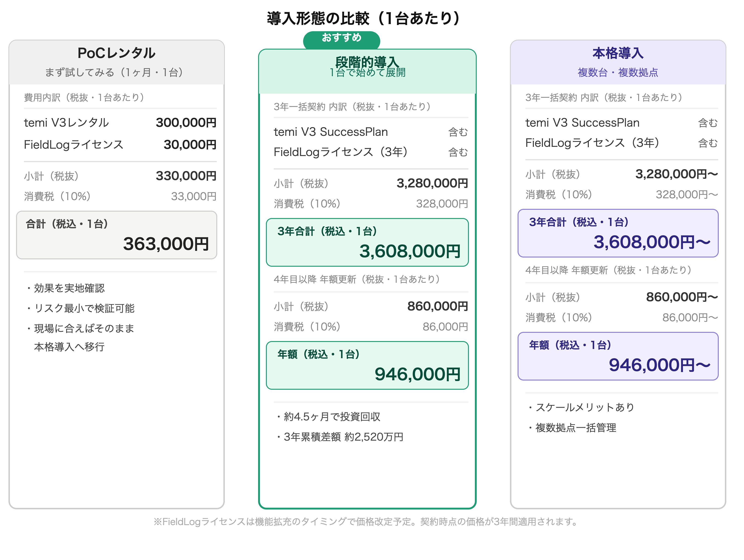744x560 pixels.
Task: Select the 段階的導入 card header
Action: click(367, 71)
